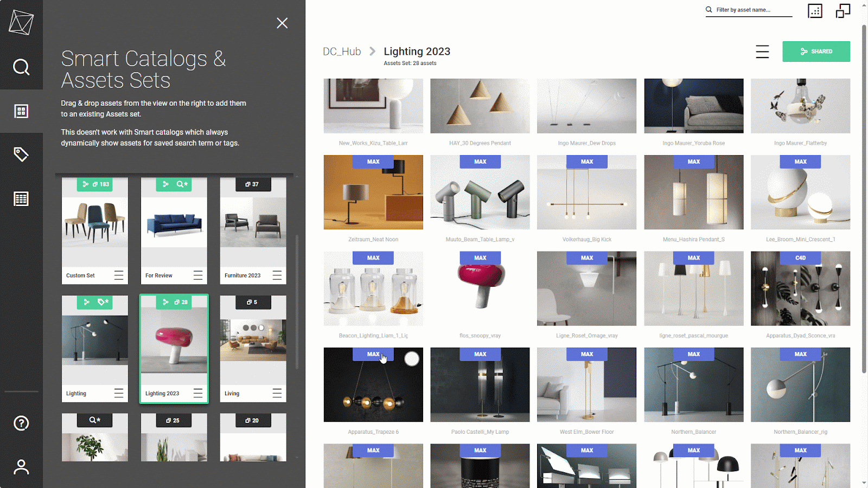Click the tag badge on Lighting card

tap(95, 302)
